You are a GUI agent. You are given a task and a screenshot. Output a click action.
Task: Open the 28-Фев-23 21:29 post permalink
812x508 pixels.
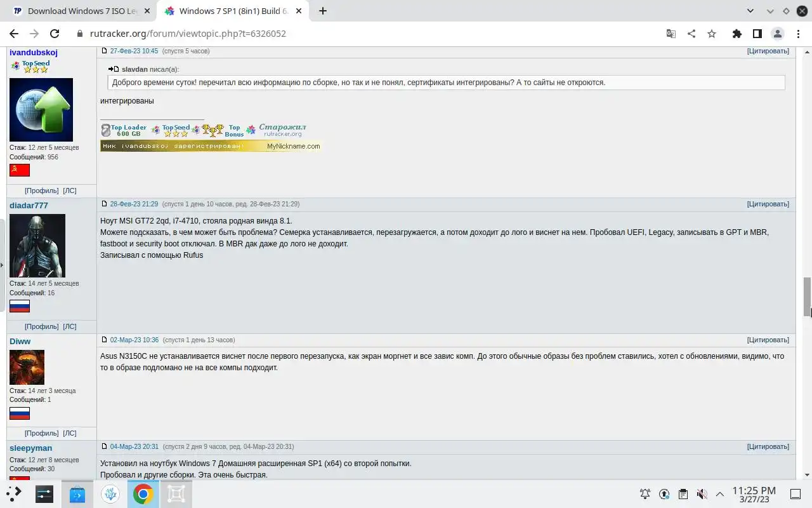(x=134, y=204)
